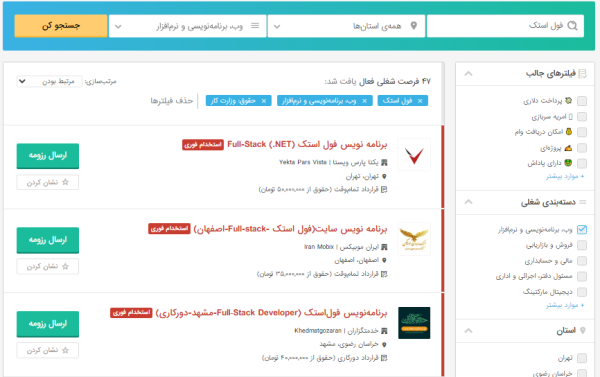Enable the پرداخت دلاری filter checkbox
The width and height of the screenshot is (600, 377).
582,101
